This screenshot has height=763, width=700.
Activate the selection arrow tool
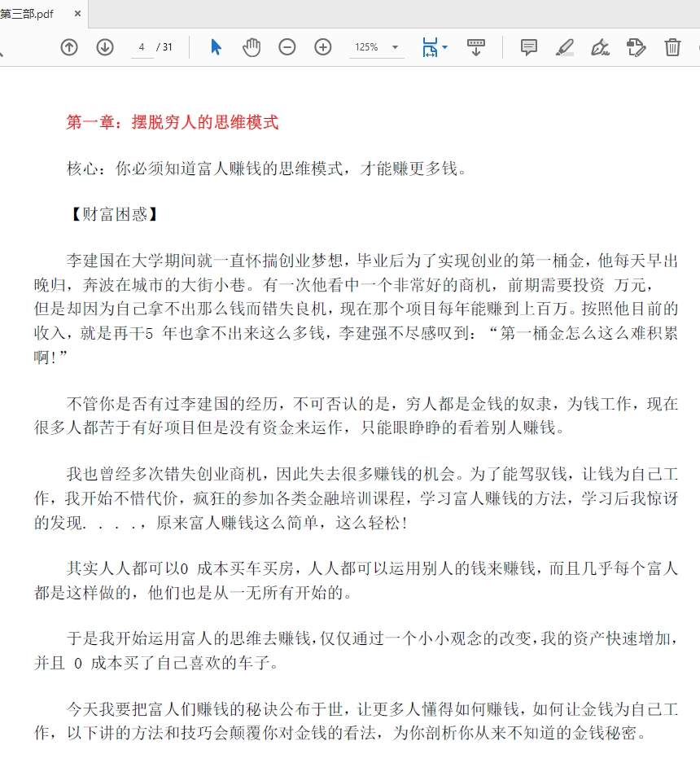tap(216, 47)
